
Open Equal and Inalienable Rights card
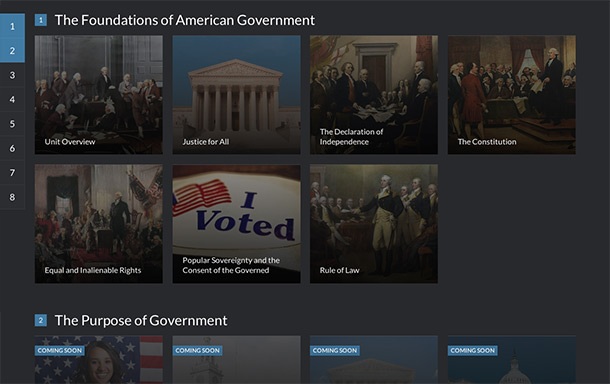click(x=99, y=224)
